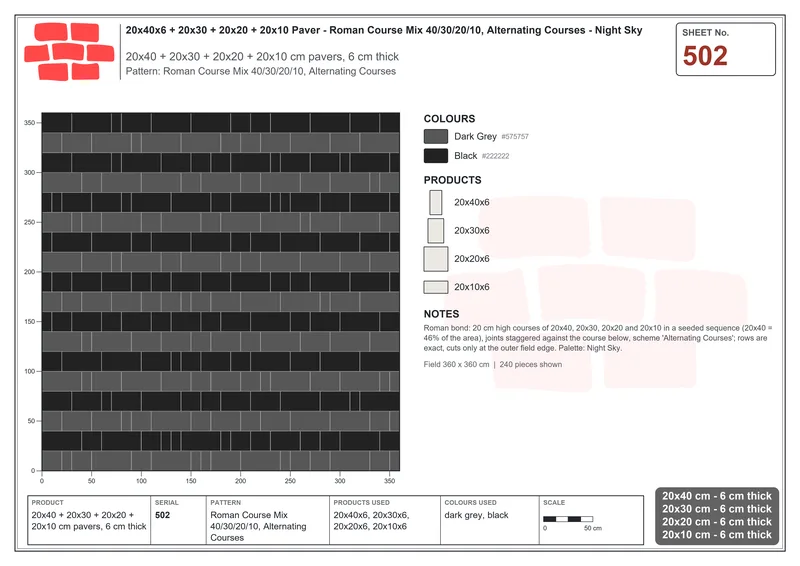
Task: Click the sheet title heading text
Action: 384,30
